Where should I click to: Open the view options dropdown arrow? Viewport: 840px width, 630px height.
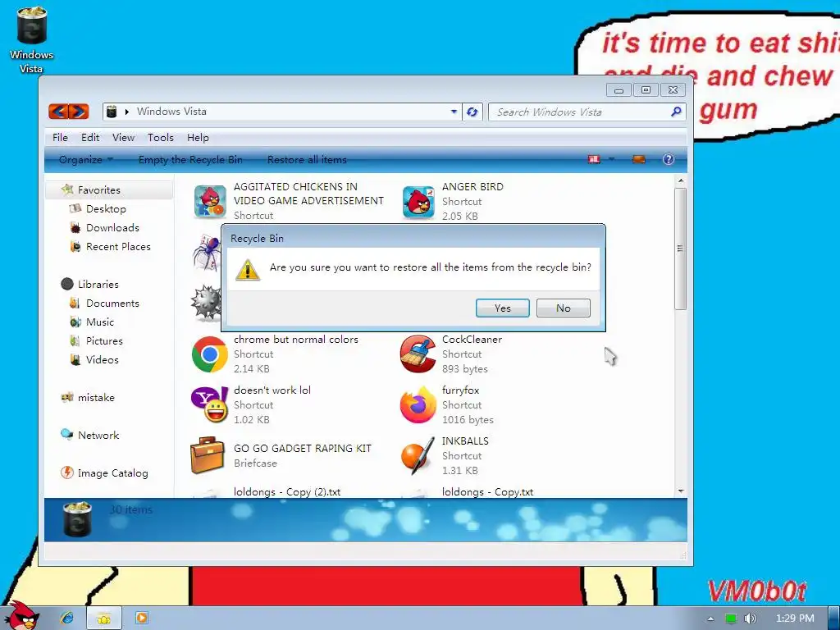point(611,159)
